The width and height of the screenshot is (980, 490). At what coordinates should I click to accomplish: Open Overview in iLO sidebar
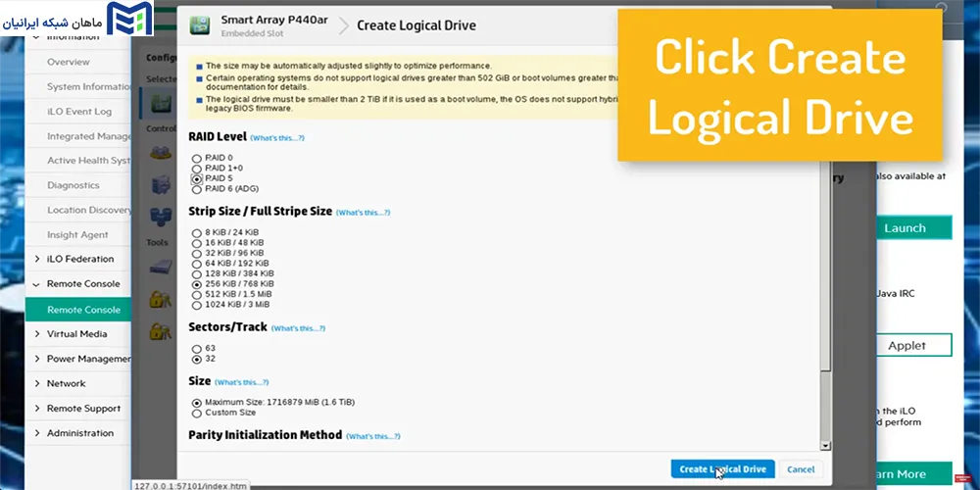tap(69, 62)
